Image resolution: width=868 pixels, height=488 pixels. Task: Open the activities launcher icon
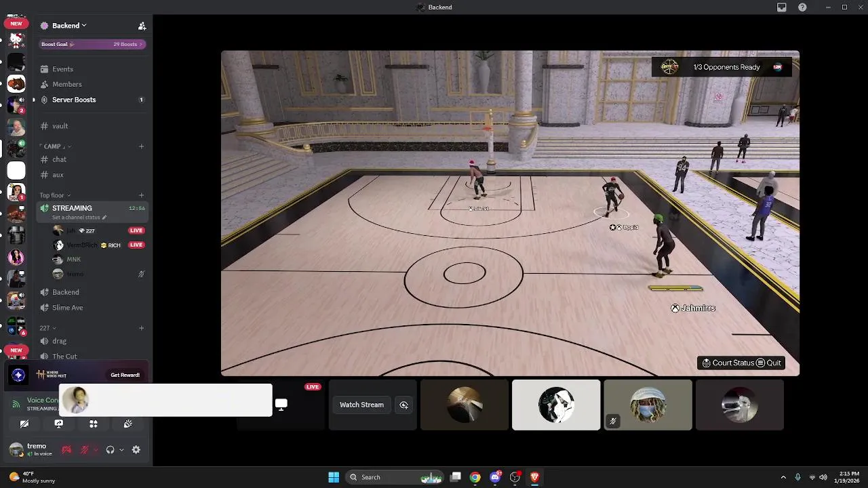pyautogui.click(x=94, y=424)
